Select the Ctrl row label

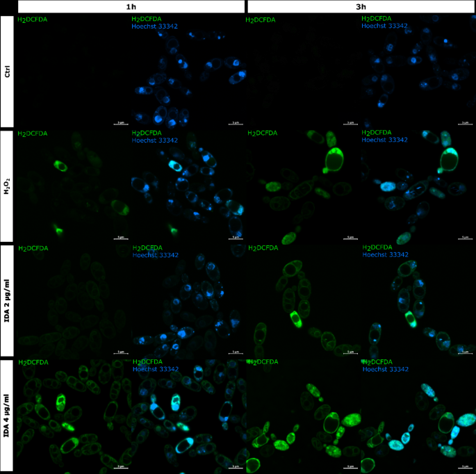coord(7,72)
